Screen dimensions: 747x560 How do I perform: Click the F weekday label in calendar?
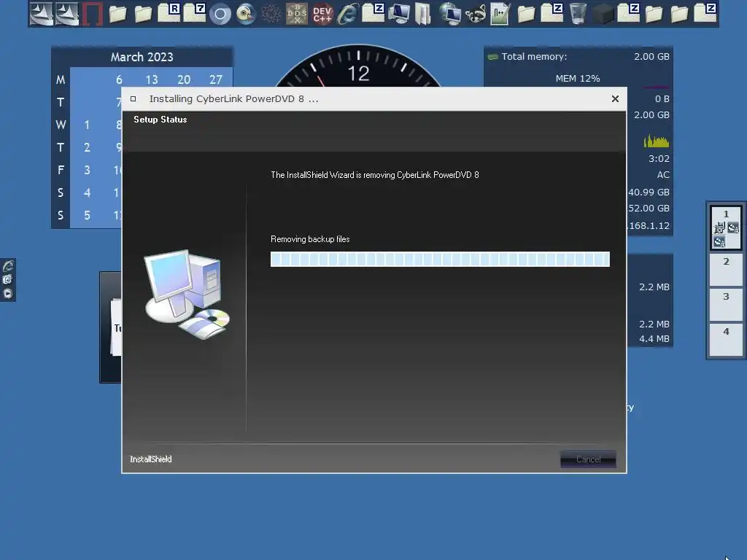(61, 170)
